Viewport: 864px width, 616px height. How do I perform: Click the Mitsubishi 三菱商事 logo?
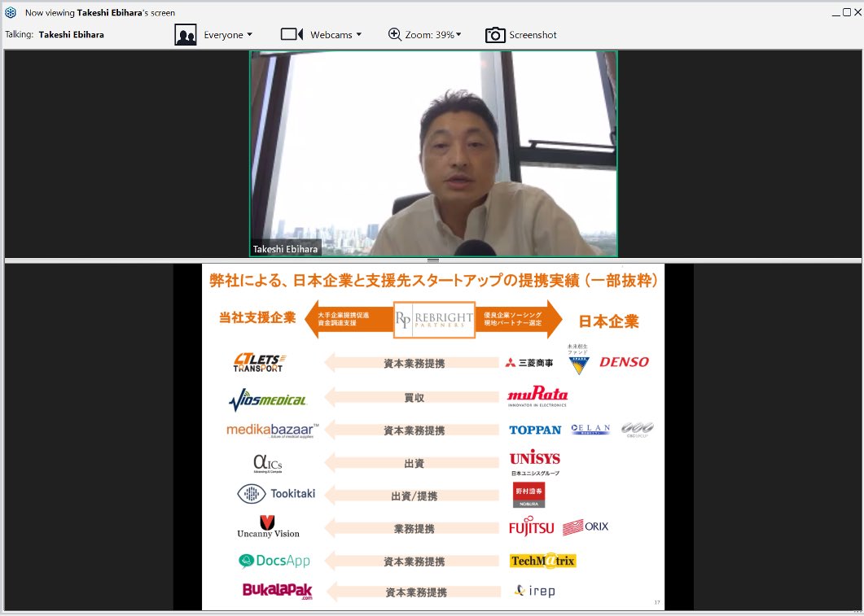click(x=529, y=363)
